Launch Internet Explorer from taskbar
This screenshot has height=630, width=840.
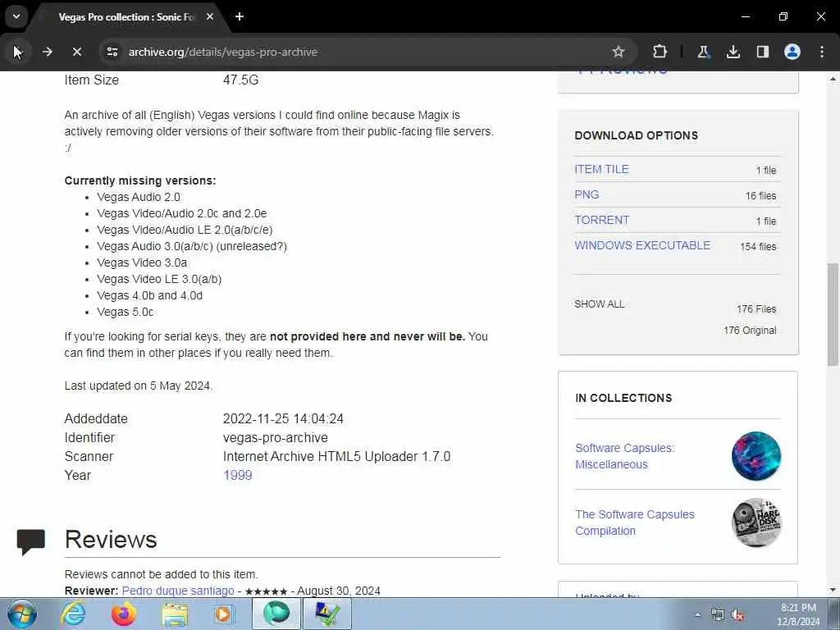(x=73, y=614)
